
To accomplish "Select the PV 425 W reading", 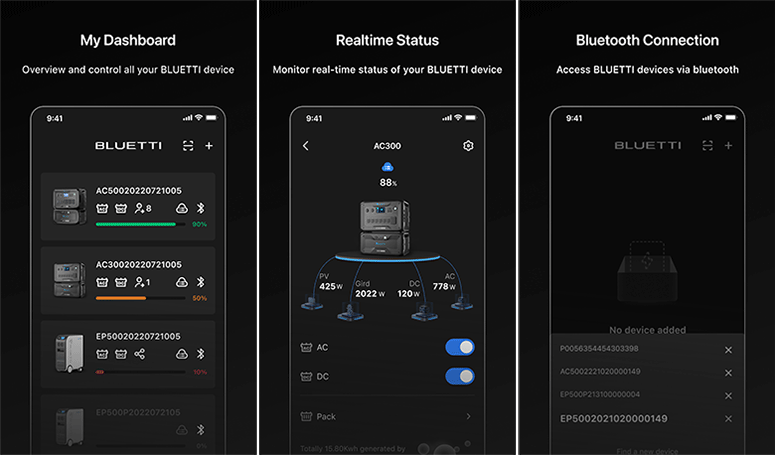I will 331,282.
